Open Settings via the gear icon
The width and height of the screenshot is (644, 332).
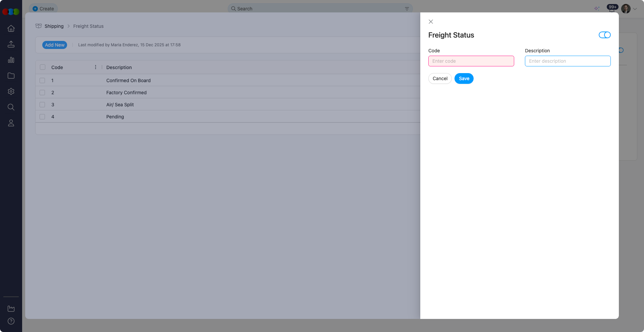pyautogui.click(x=11, y=91)
